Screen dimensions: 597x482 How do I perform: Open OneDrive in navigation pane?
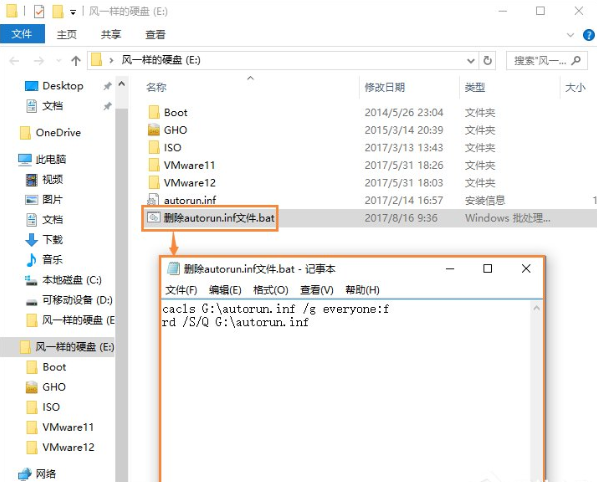click(50, 133)
